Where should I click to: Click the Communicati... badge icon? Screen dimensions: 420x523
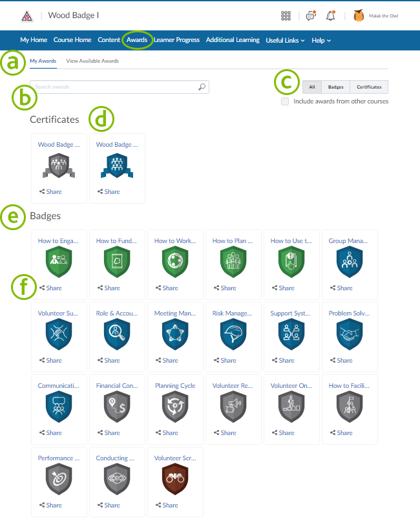(59, 407)
